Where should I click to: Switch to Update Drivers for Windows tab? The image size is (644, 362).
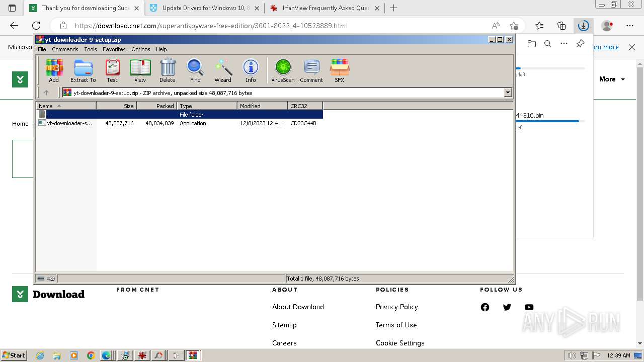(205, 8)
